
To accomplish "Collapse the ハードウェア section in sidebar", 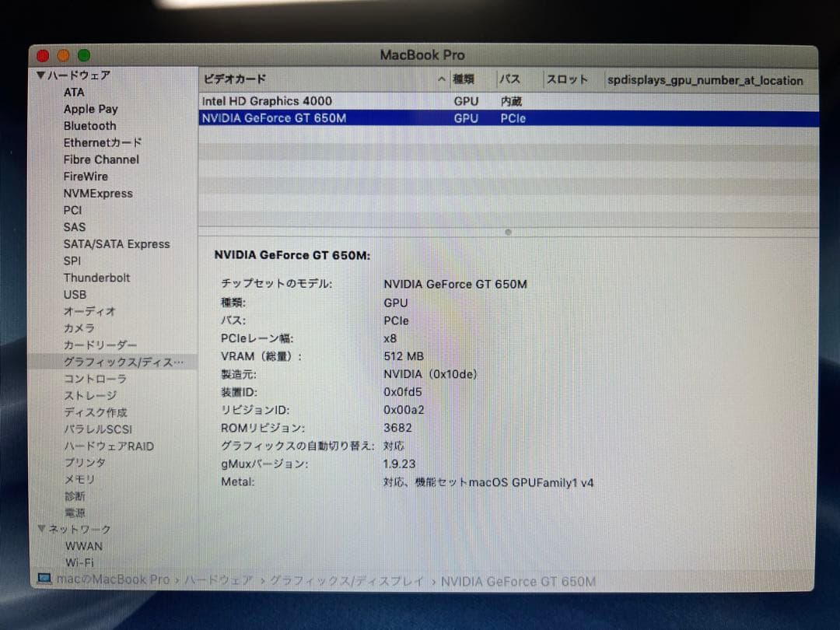I will (x=40, y=75).
